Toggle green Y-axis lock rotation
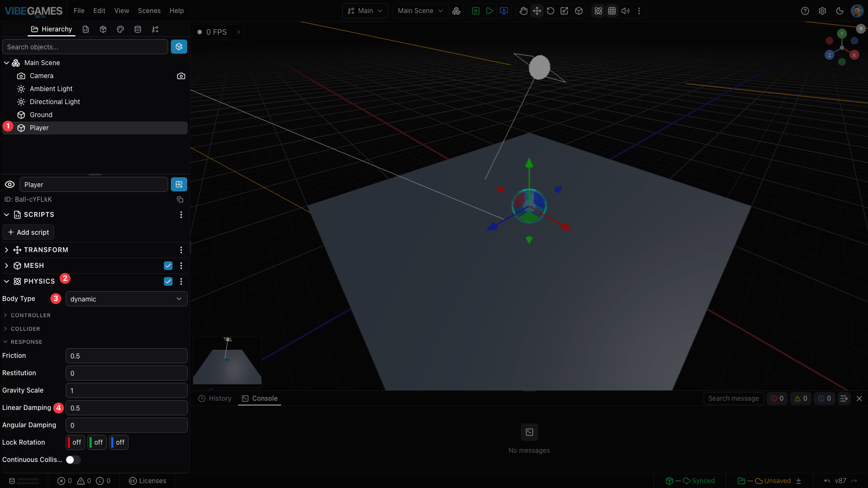The width and height of the screenshot is (868, 488). pos(97,442)
